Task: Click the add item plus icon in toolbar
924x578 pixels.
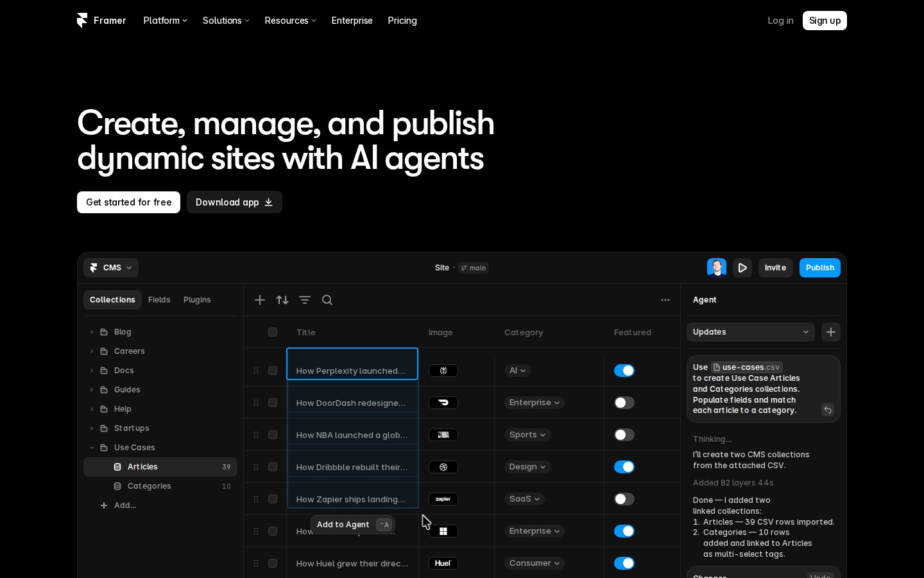Action: (260, 300)
